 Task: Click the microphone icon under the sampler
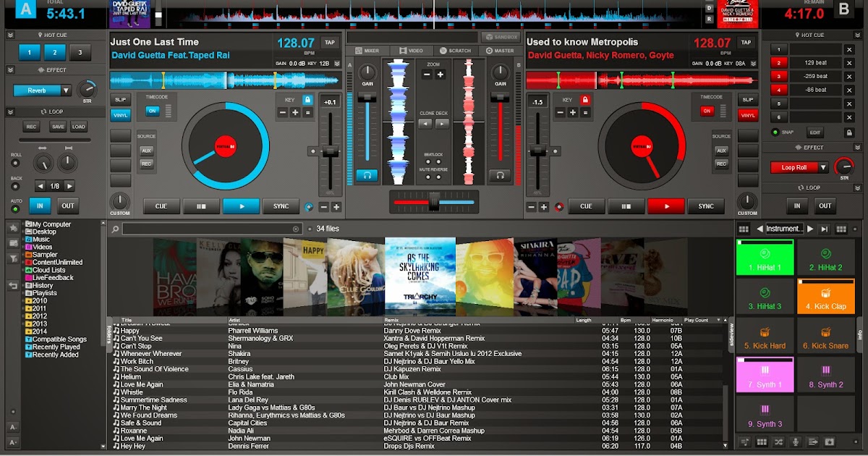[x=796, y=442]
